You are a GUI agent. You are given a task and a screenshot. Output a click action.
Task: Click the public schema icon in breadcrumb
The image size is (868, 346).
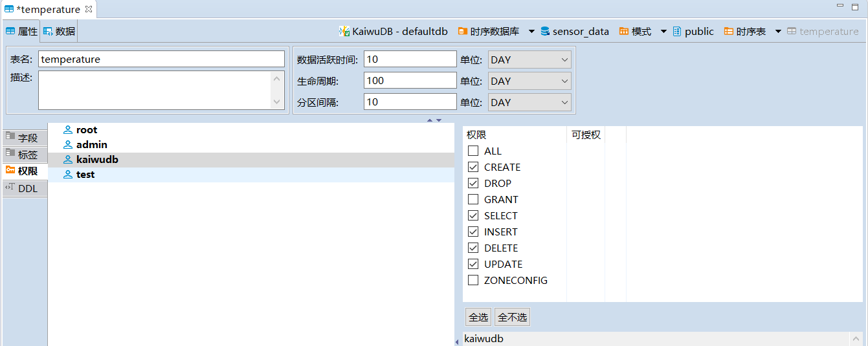click(x=677, y=31)
